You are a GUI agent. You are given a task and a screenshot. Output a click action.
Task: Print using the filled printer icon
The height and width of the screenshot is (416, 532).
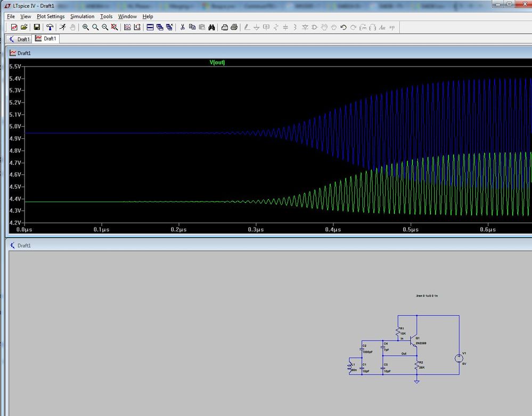click(x=234, y=27)
